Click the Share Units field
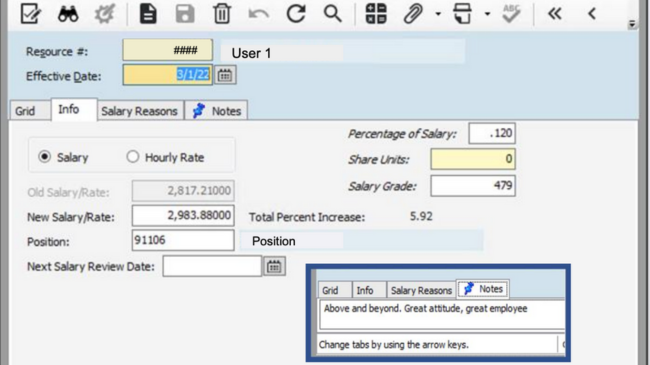Image resolution: width=650 pixels, height=365 pixels. point(473,159)
